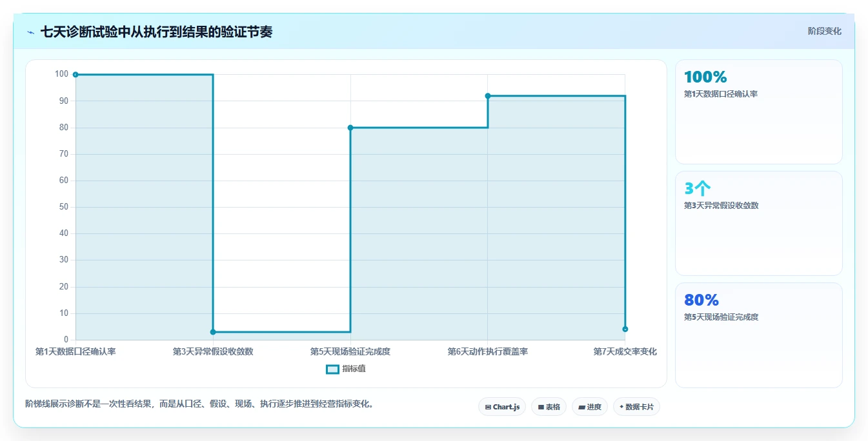Click axis label 第7天成交率变化
The width and height of the screenshot is (868, 441).
[625, 352]
